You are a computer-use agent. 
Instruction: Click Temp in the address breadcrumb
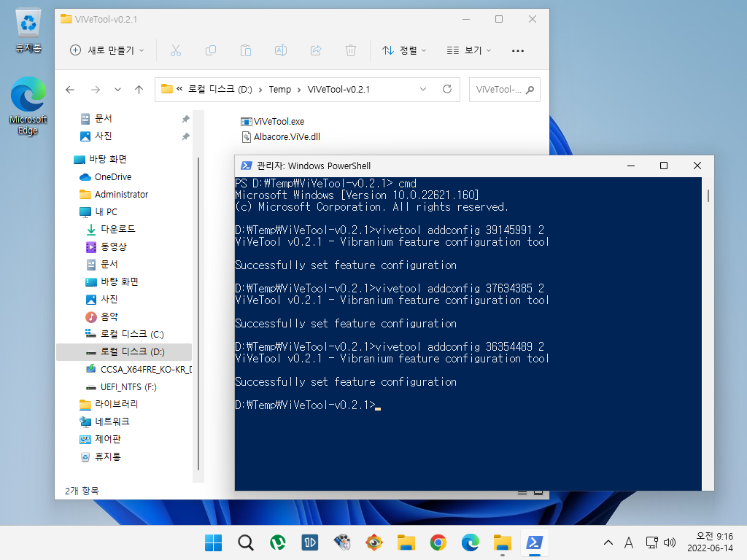click(x=279, y=90)
